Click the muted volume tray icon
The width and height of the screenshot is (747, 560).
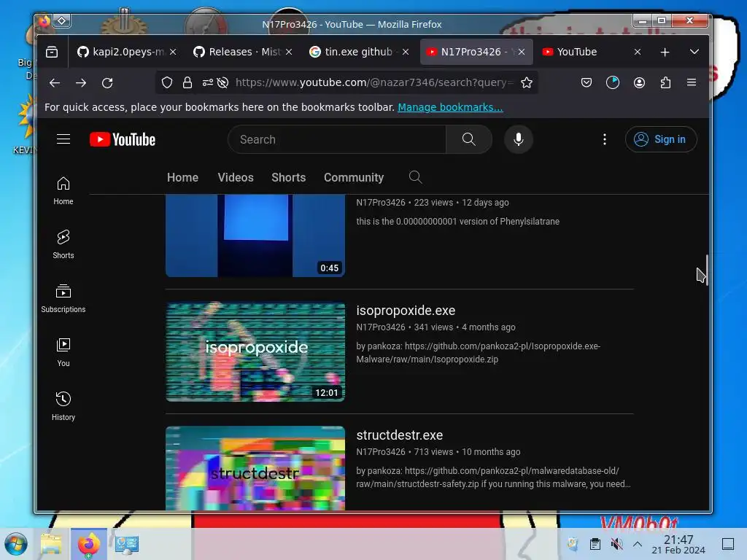(616, 544)
